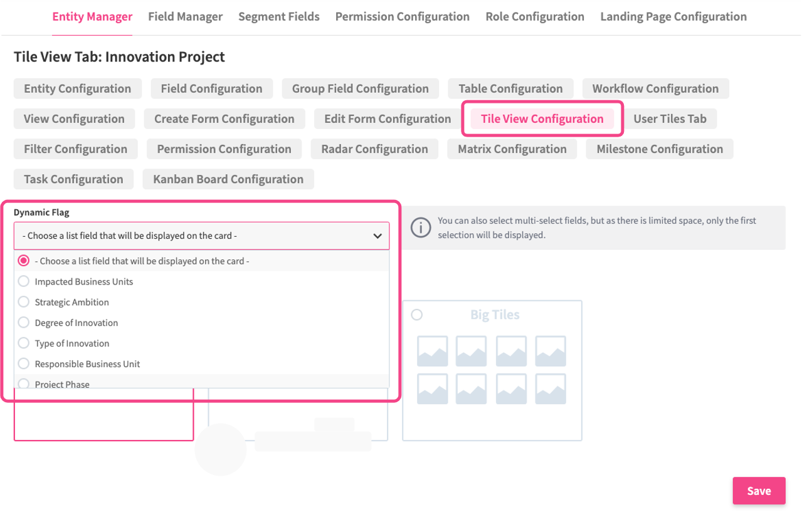The width and height of the screenshot is (802, 532).
Task: Open Radar Configuration section
Action: point(374,149)
